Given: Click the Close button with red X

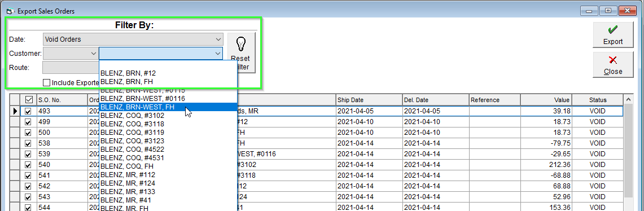Looking at the screenshot, I should tap(613, 65).
